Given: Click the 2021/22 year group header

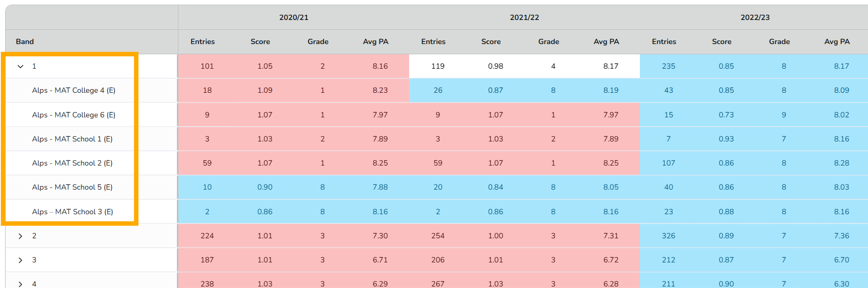Looking at the screenshot, I should [524, 17].
